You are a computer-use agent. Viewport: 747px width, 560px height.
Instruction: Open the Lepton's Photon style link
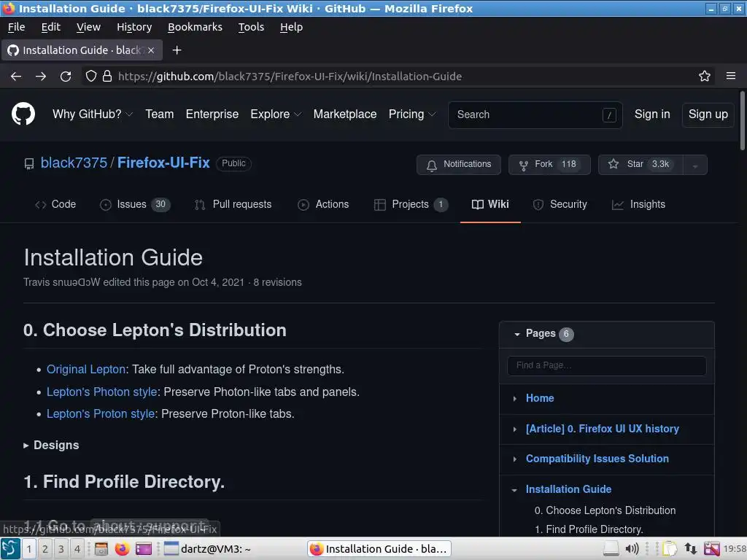coord(102,392)
